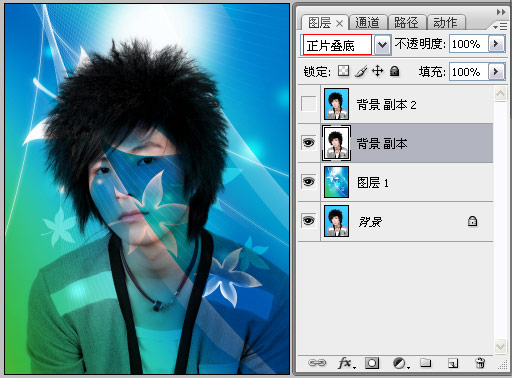Collapse panel with double-arrow icon
The height and width of the screenshot is (378, 512).
pos(501,12)
